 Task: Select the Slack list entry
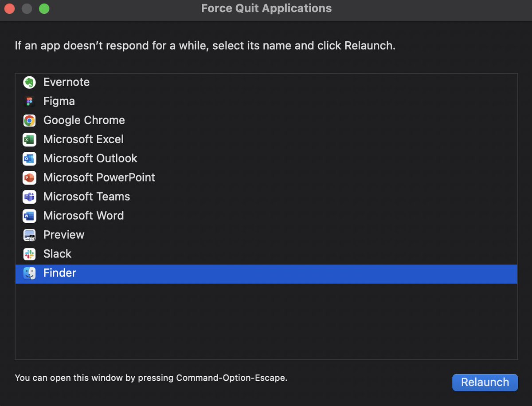[58, 254]
